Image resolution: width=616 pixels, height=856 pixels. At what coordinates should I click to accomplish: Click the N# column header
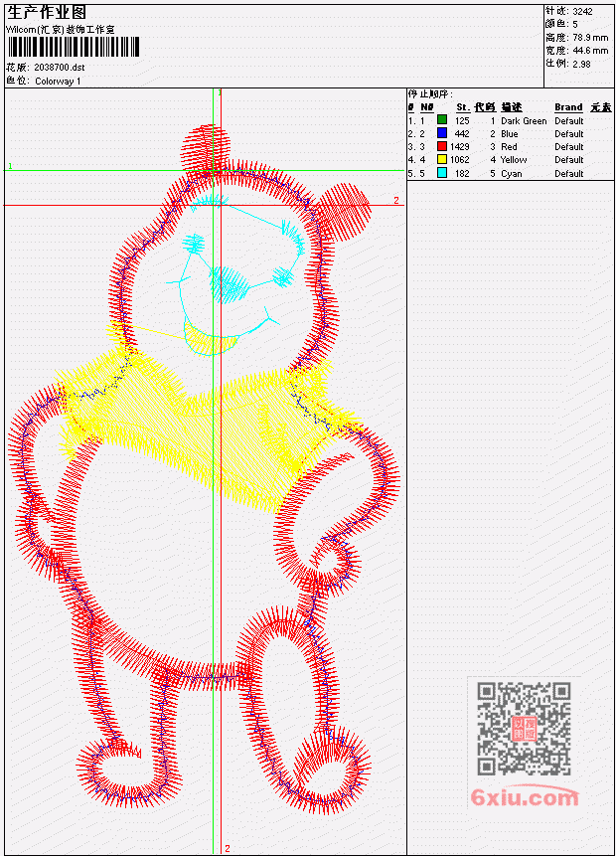tap(427, 107)
